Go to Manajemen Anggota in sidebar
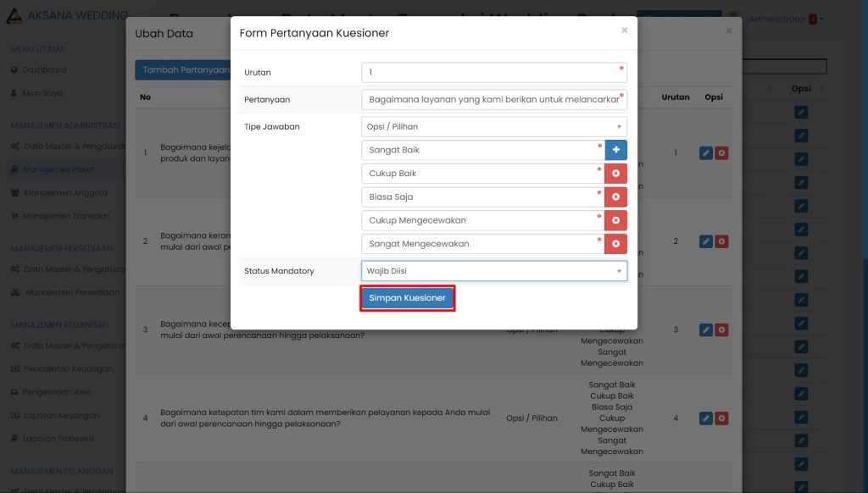The image size is (868, 493). tap(65, 192)
